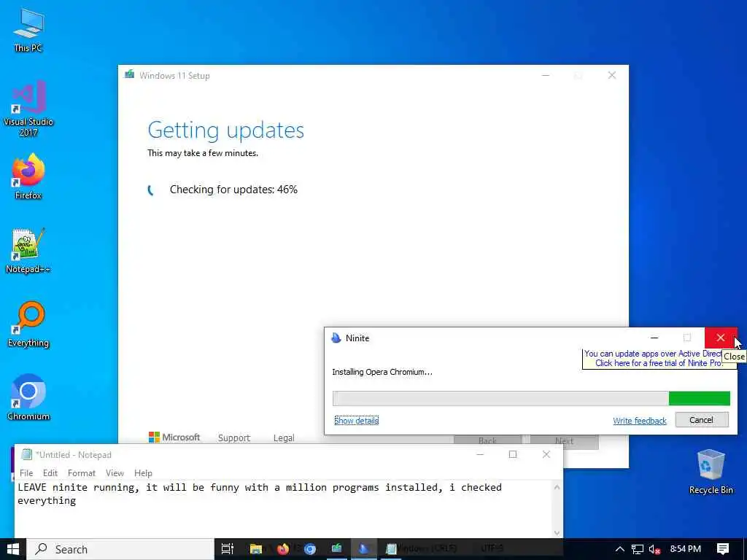
Task: Click inside the Notepad text area
Action: (284, 508)
